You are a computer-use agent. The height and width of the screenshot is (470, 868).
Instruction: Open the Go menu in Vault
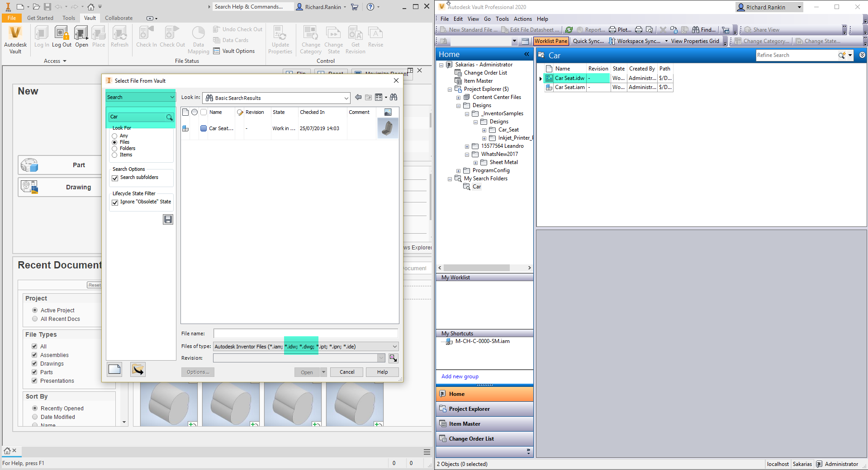[x=487, y=19]
